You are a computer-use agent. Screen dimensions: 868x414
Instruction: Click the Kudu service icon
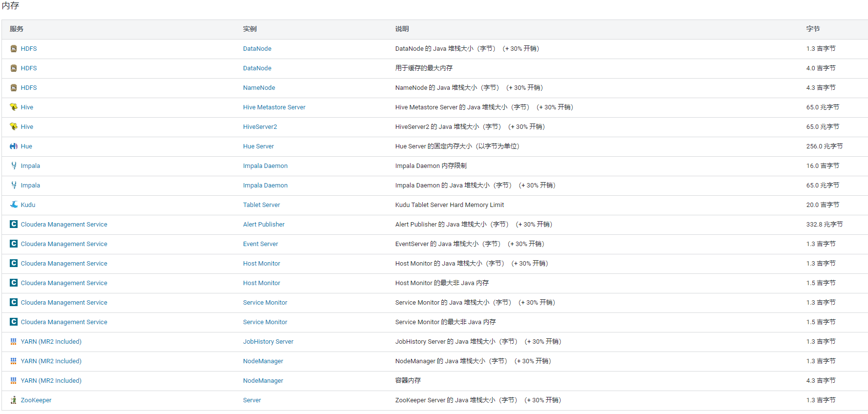click(x=14, y=205)
